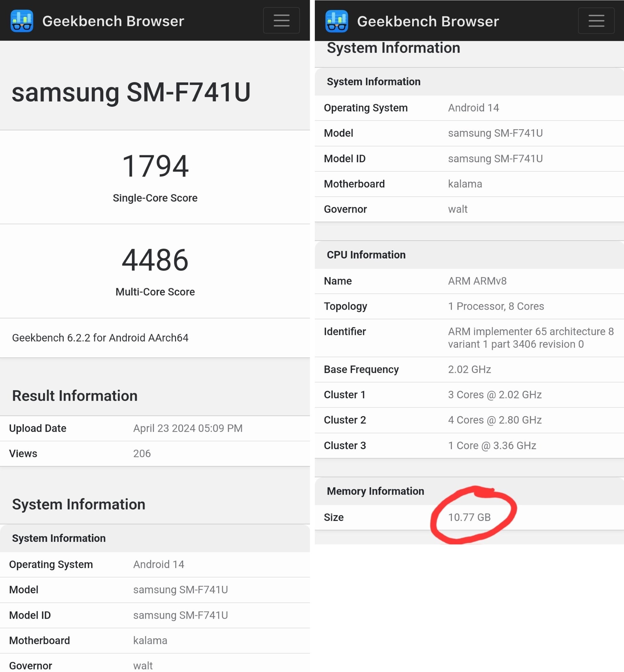Select Cluster 2 value '4 Cores @ 2.80 GHz'
The height and width of the screenshot is (672, 624).
tap(495, 420)
